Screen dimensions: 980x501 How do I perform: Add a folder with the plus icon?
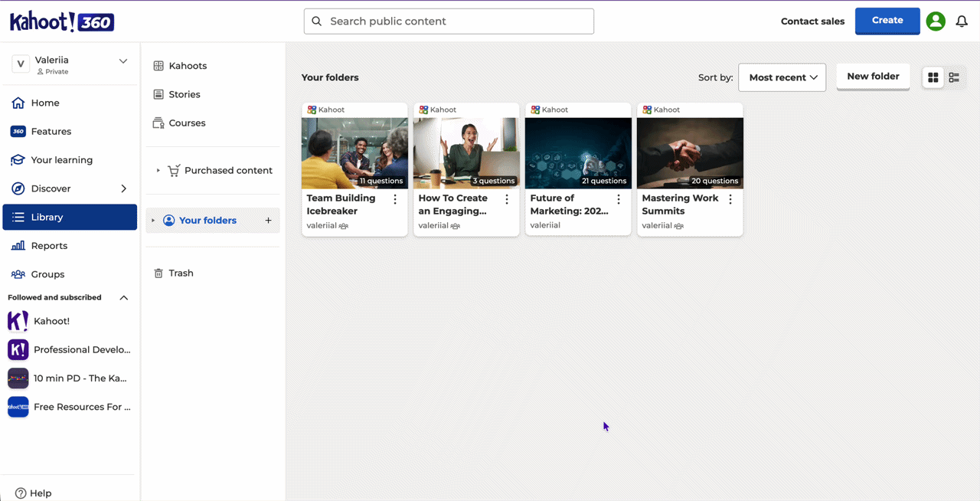point(268,221)
